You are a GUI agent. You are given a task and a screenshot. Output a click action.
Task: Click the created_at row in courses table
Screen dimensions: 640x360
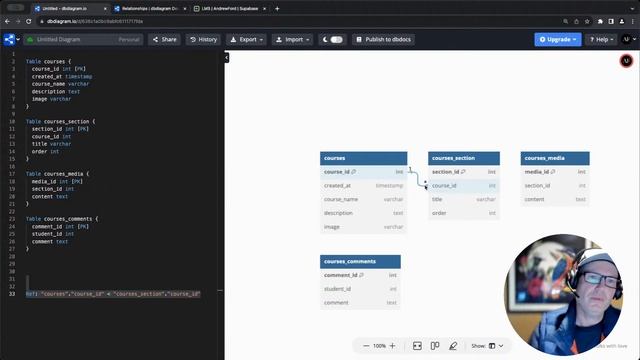tap(363, 186)
